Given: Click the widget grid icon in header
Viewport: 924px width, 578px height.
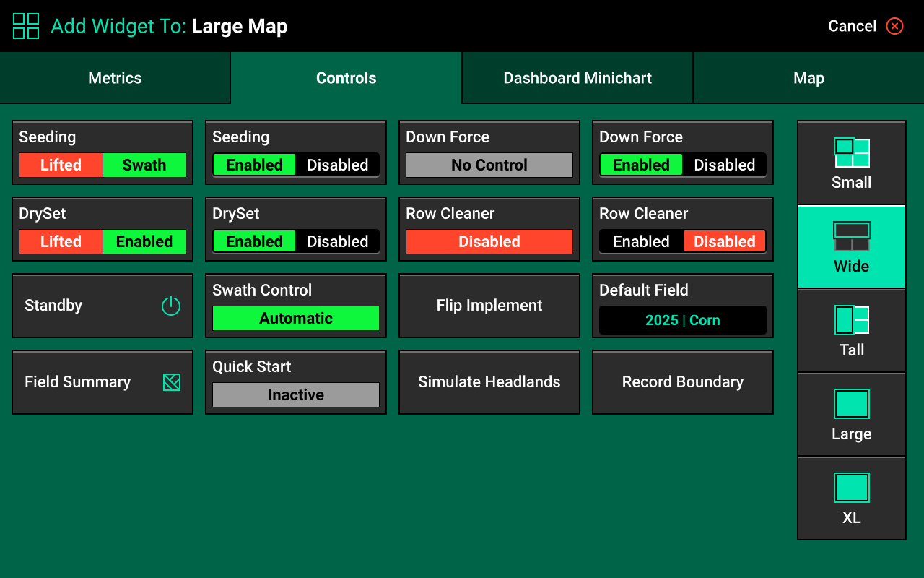Looking at the screenshot, I should coord(26,26).
